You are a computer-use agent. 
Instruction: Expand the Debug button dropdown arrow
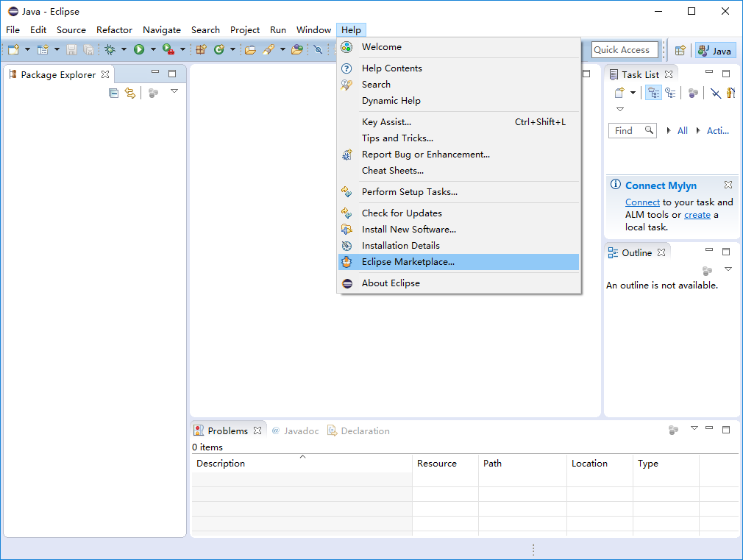pyautogui.click(x=124, y=50)
